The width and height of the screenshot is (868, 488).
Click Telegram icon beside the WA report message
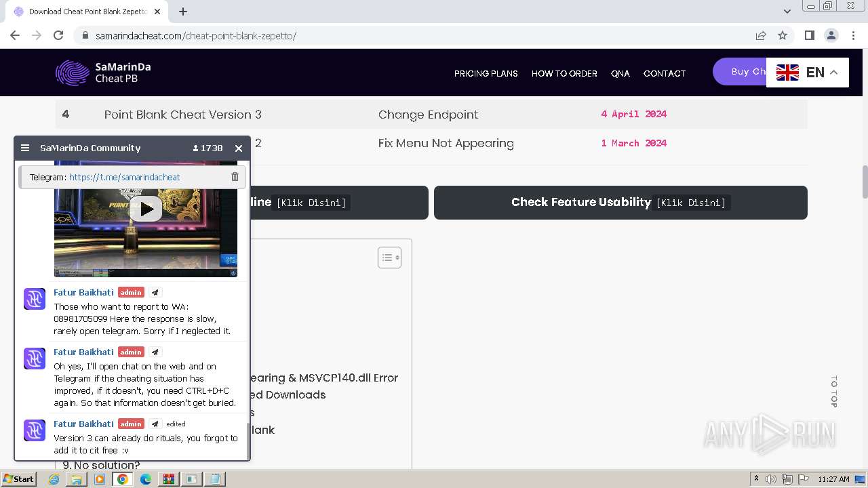(x=155, y=293)
